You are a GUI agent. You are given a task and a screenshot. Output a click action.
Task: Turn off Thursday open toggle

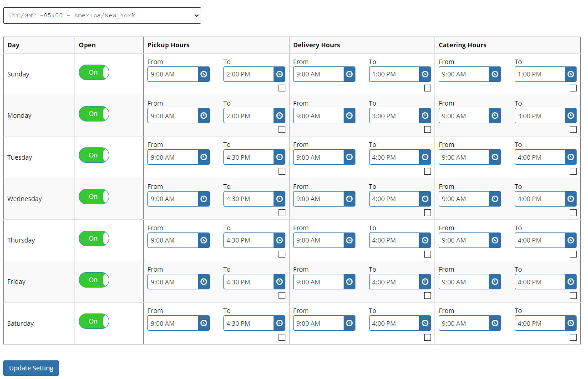tap(94, 238)
